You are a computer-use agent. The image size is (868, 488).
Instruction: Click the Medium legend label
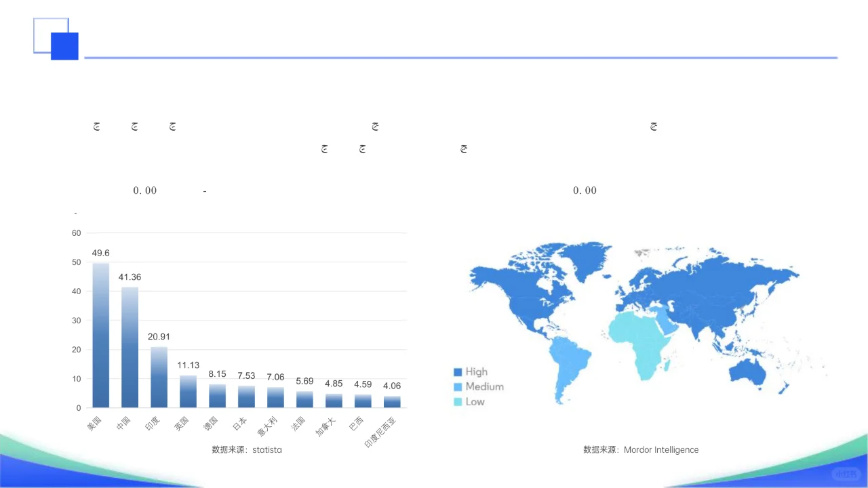pos(485,387)
